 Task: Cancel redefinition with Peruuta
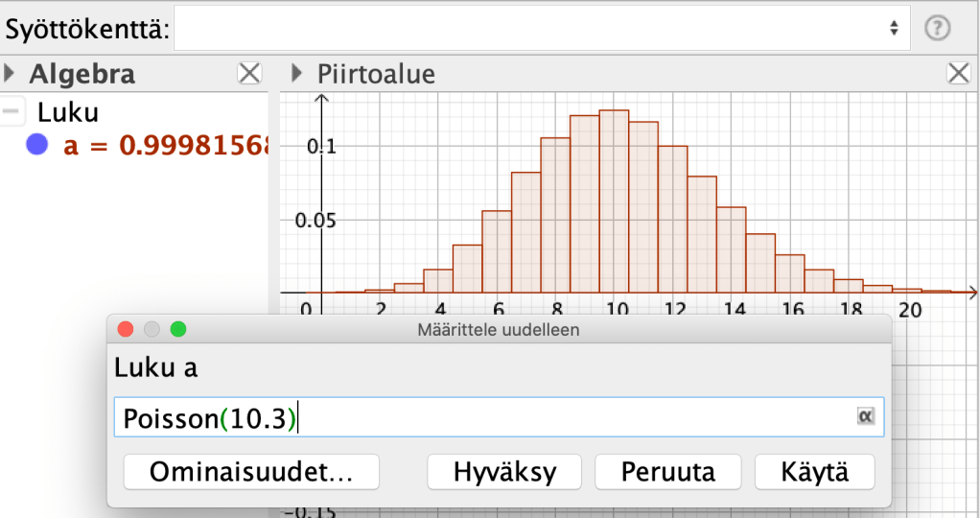click(x=667, y=472)
